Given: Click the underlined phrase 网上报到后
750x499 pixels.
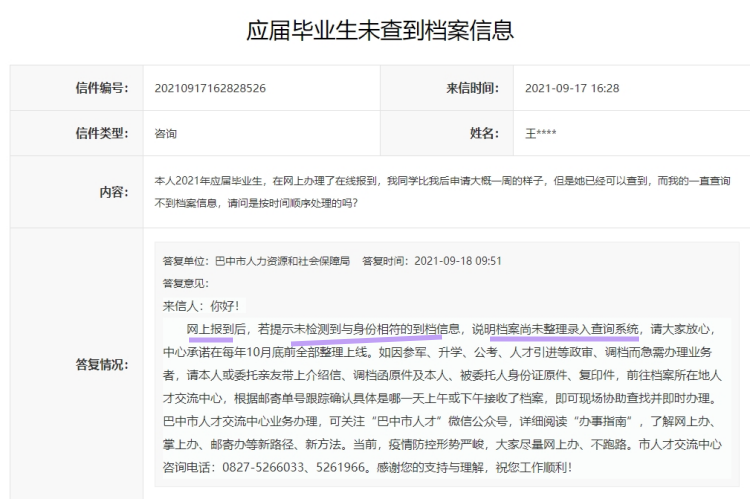Looking at the screenshot, I should tap(216, 329).
